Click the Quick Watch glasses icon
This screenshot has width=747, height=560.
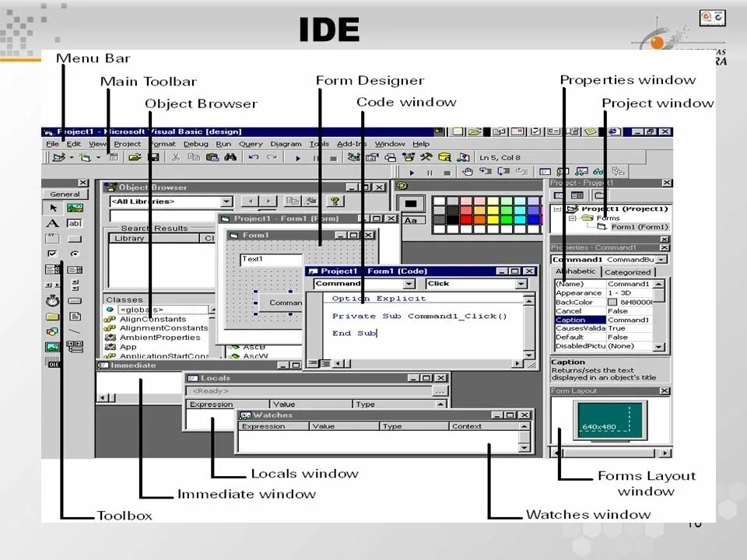(x=598, y=172)
